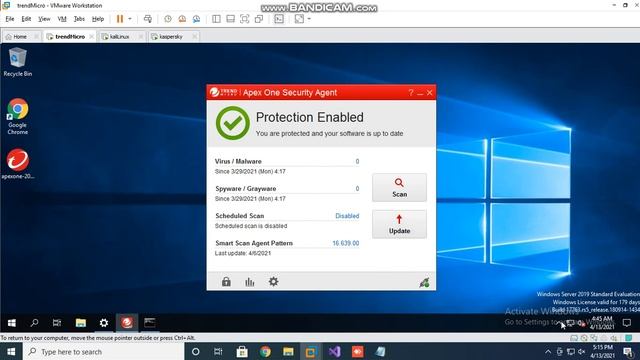
Task: Click the Disabled link for Scheduled Scan
Action: tap(347, 216)
